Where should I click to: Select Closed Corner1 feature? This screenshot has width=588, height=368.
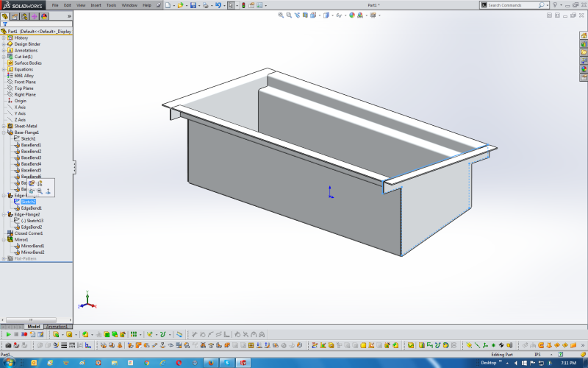click(29, 233)
